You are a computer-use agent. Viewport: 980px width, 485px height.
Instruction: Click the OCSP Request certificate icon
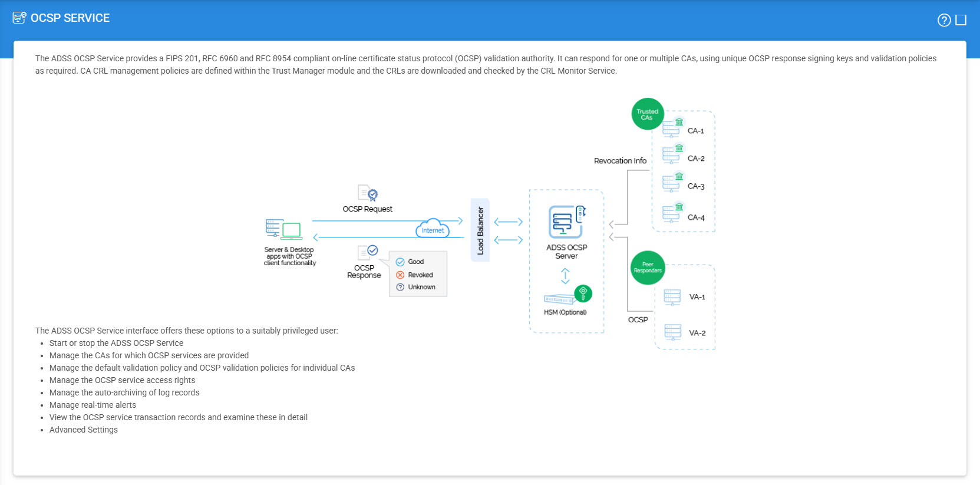point(368,193)
